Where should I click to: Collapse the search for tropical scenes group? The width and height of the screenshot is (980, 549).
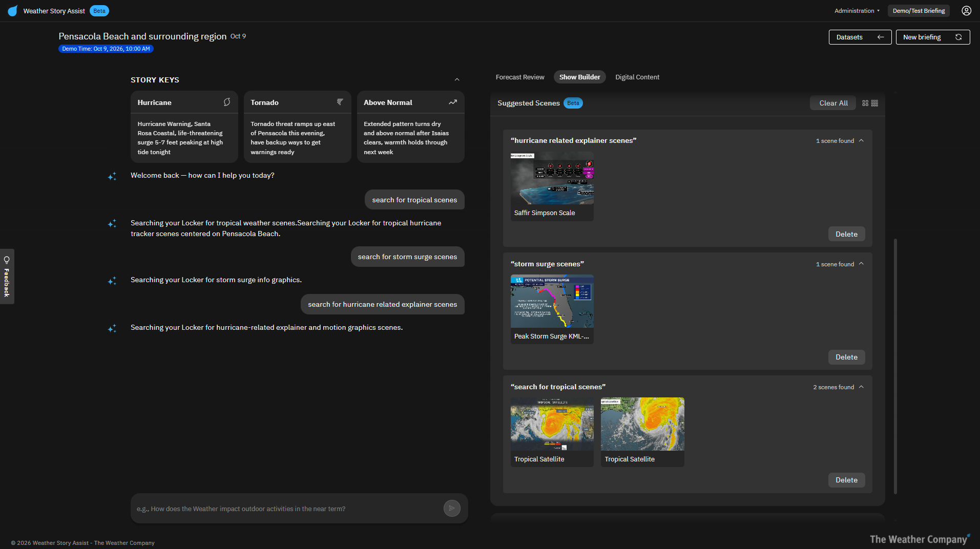coord(861,387)
